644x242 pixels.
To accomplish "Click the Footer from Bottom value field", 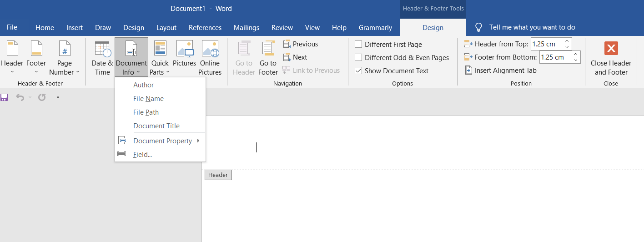I will pos(555,57).
